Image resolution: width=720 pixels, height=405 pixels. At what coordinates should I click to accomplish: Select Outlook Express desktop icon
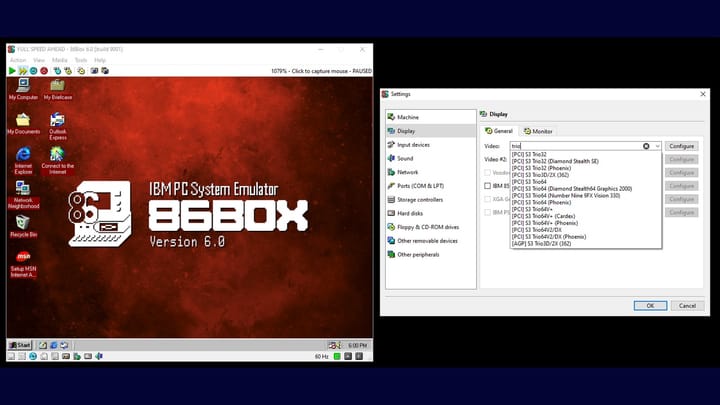pos(58,126)
